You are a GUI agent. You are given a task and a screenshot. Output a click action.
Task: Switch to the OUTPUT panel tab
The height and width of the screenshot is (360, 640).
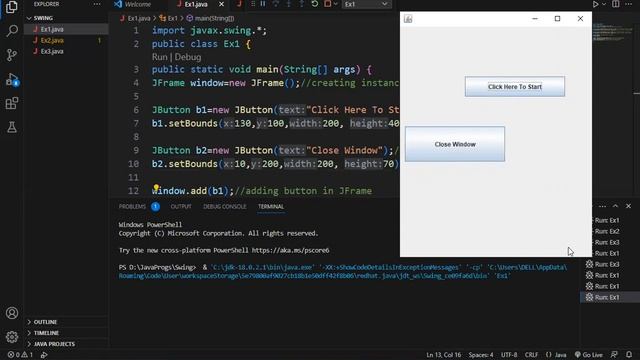[x=181, y=207]
